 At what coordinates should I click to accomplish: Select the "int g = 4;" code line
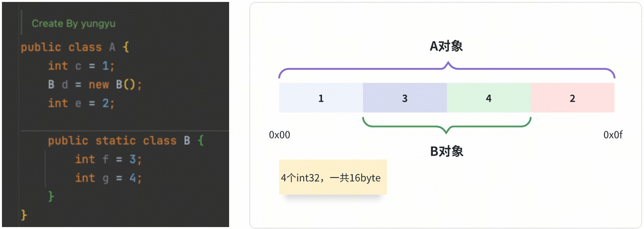coord(108,178)
